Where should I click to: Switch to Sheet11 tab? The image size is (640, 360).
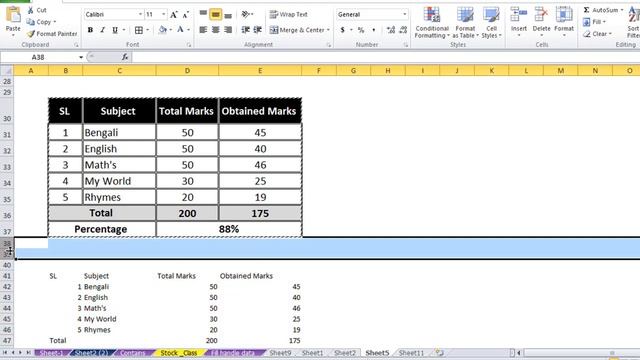pyautogui.click(x=411, y=353)
